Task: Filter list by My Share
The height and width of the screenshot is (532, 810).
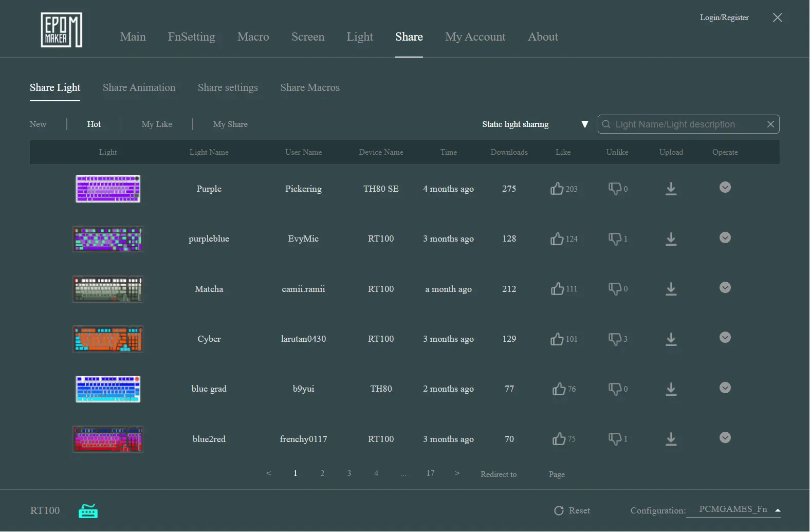Action: (x=230, y=124)
